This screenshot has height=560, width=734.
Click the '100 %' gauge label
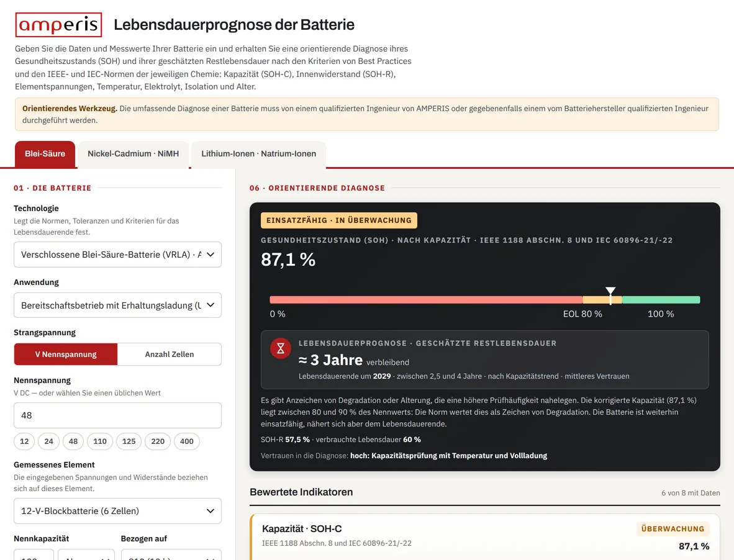pos(661,314)
